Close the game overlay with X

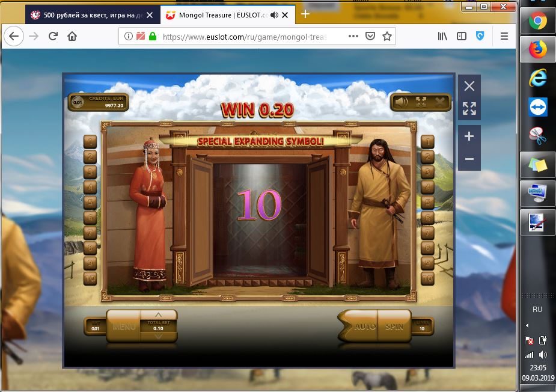point(469,86)
